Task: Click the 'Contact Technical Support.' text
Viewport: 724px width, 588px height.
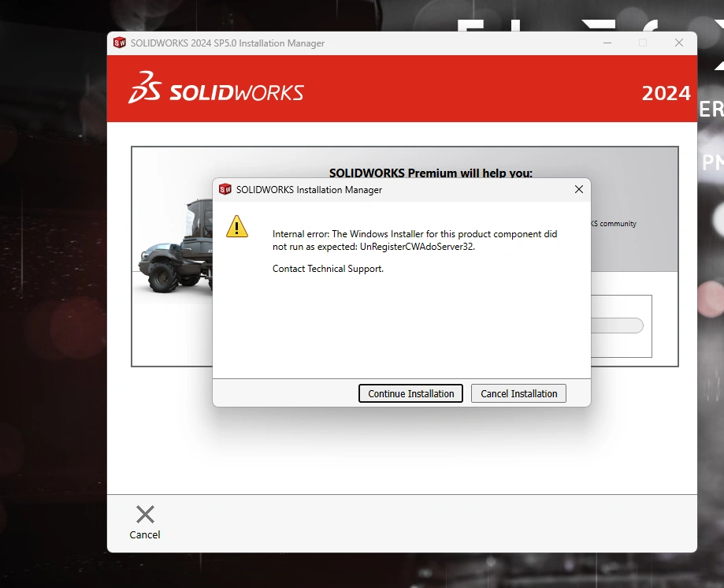Action: [x=328, y=269]
